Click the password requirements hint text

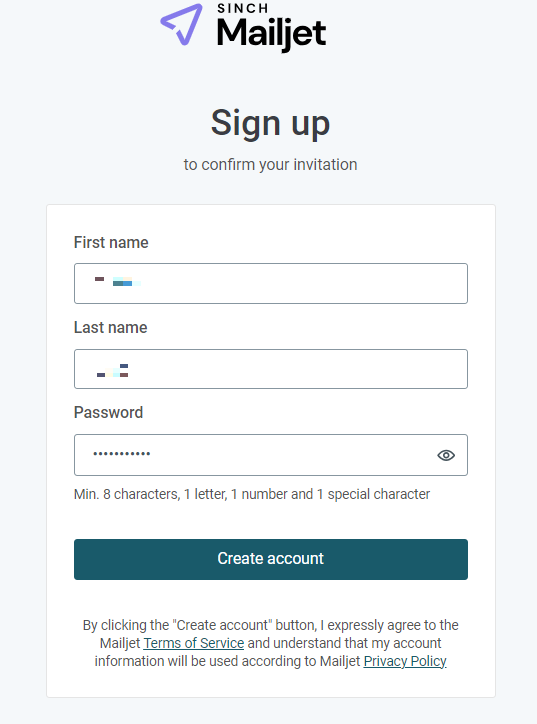click(252, 494)
